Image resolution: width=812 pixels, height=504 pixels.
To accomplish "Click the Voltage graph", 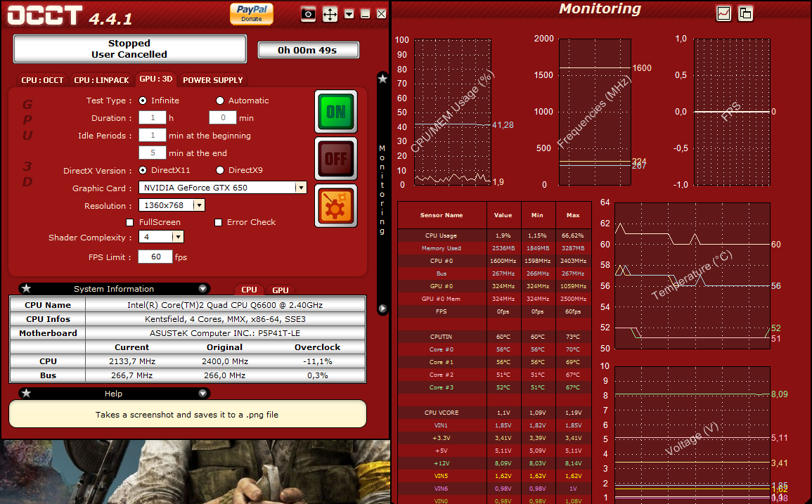I will 692,434.
